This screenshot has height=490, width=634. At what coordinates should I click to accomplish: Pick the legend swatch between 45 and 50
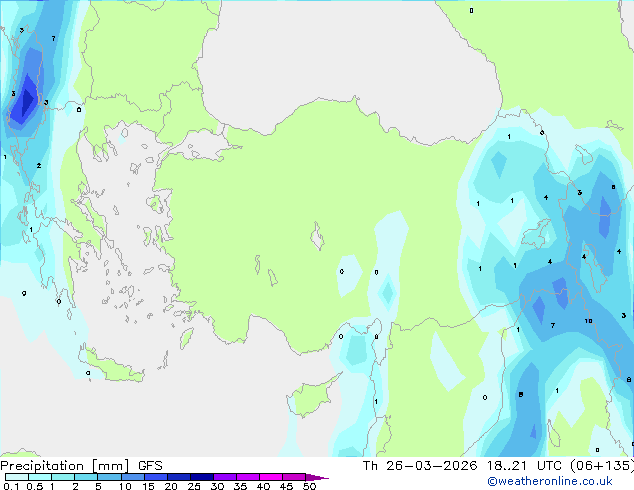point(294,477)
